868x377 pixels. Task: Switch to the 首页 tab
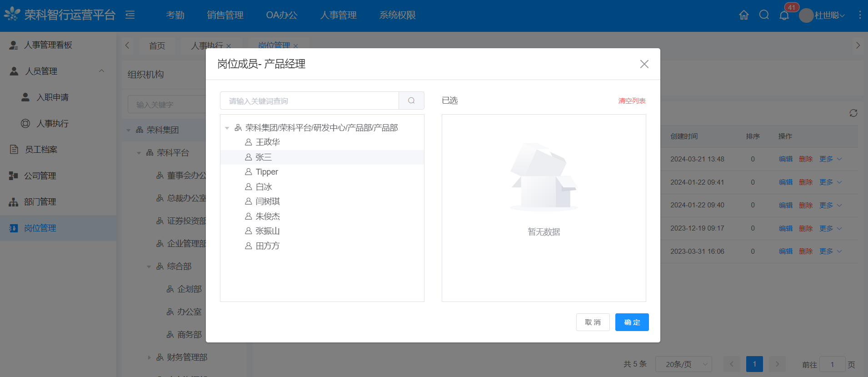(x=157, y=46)
